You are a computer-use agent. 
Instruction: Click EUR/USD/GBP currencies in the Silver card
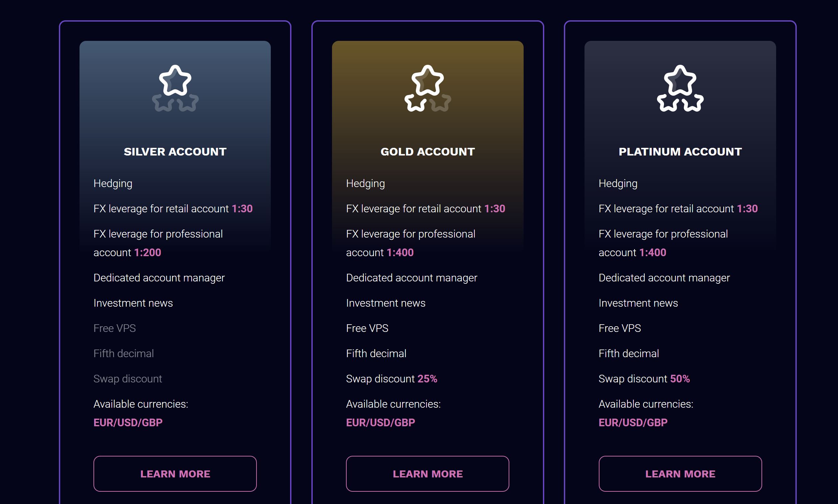[128, 423]
